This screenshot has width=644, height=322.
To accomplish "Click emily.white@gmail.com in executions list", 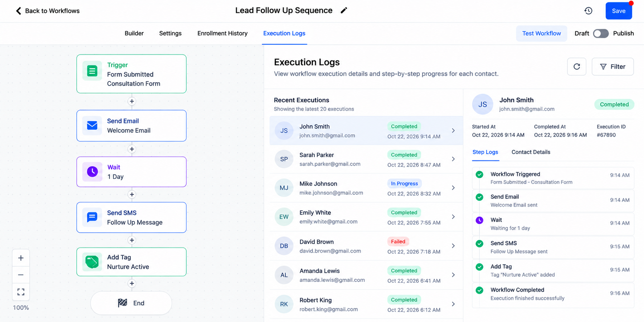I will (328, 221).
